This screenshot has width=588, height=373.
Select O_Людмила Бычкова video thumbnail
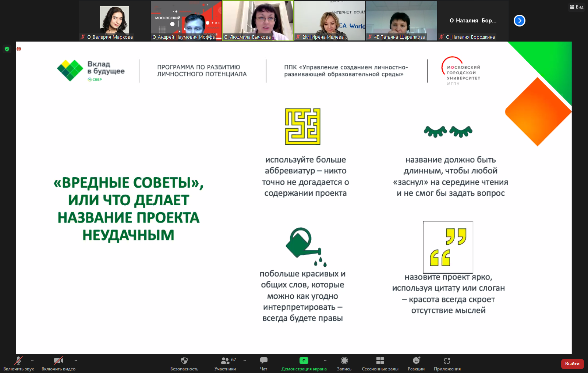[x=258, y=20]
